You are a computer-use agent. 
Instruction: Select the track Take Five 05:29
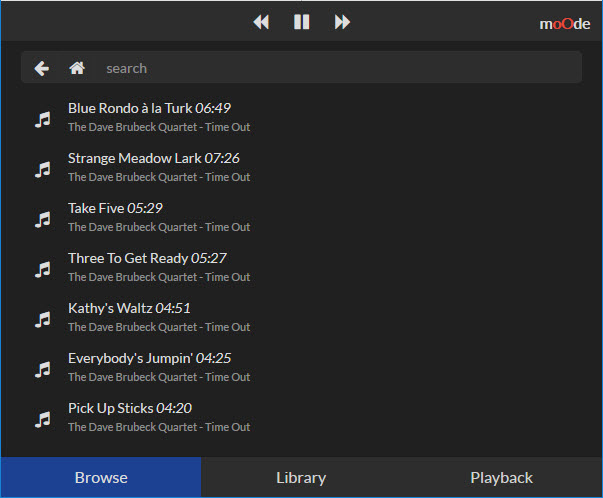[115, 208]
